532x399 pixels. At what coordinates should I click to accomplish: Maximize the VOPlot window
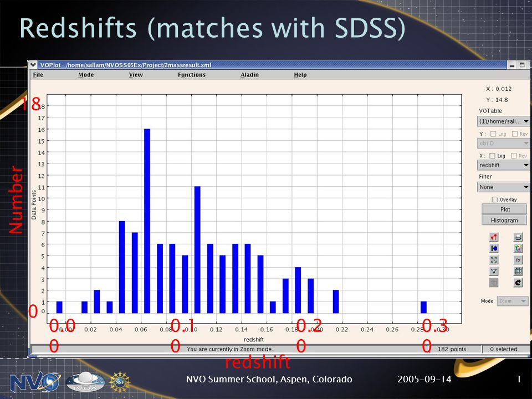[x=523, y=65]
